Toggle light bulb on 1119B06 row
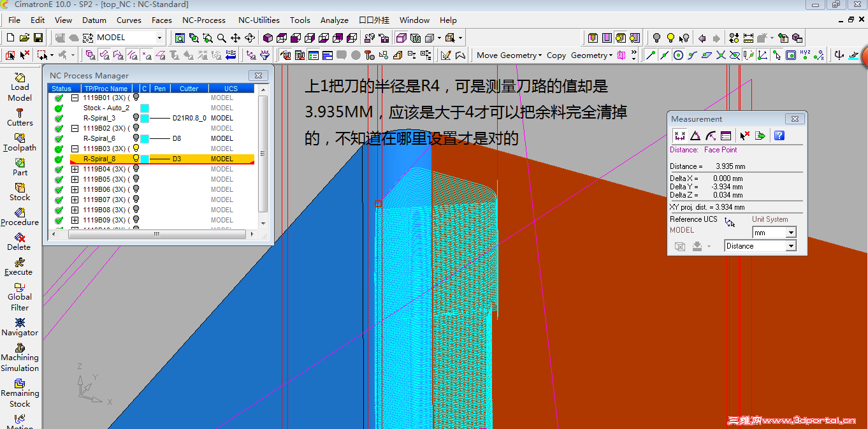Screen dimensions: 868x429 pyautogui.click(x=136, y=189)
